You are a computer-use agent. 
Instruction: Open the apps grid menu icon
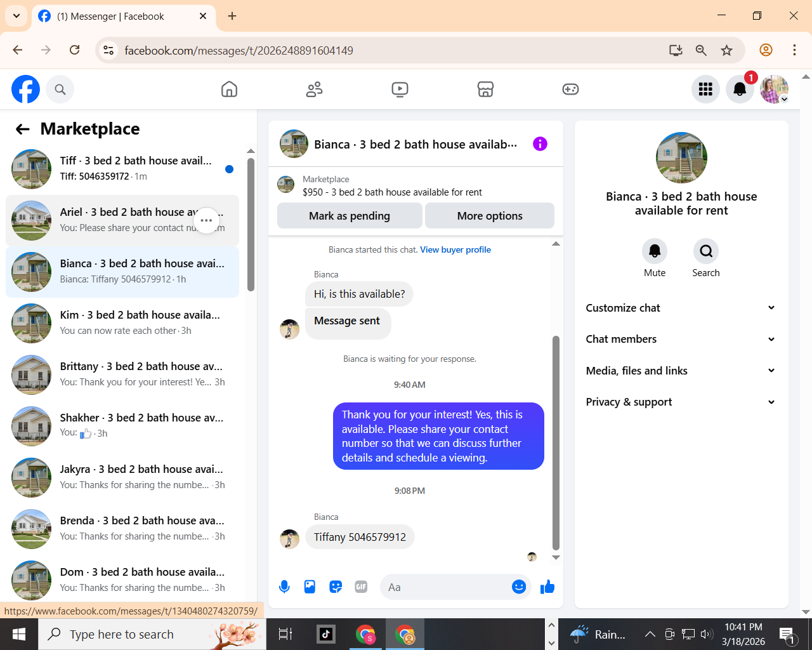coord(705,90)
